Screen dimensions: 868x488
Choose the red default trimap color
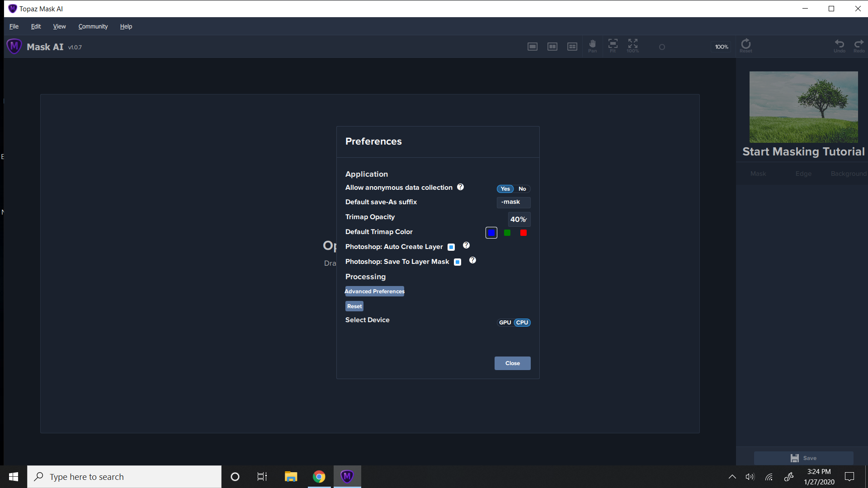click(x=524, y=233)
